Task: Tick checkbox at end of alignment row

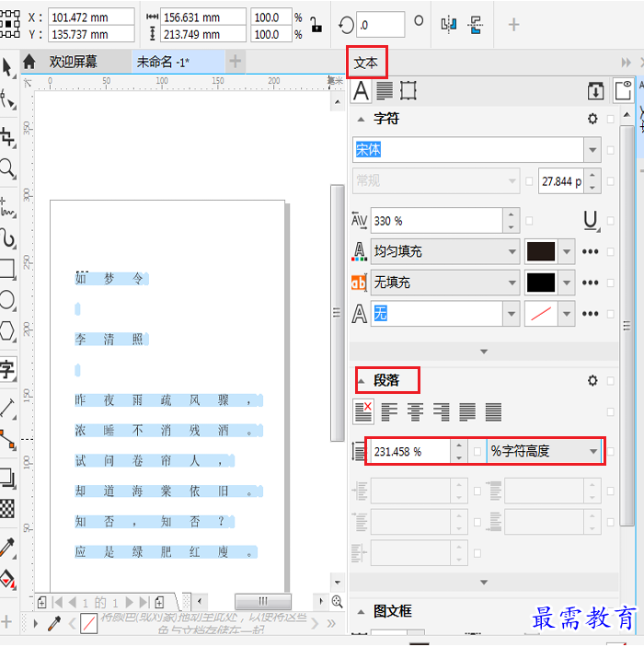Action: pyautogui.click(x=611, y=411)
